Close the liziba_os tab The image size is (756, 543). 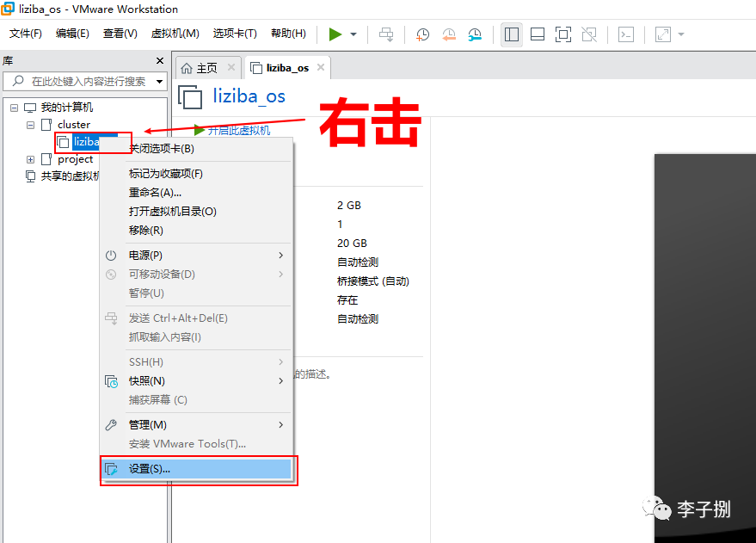321,67
